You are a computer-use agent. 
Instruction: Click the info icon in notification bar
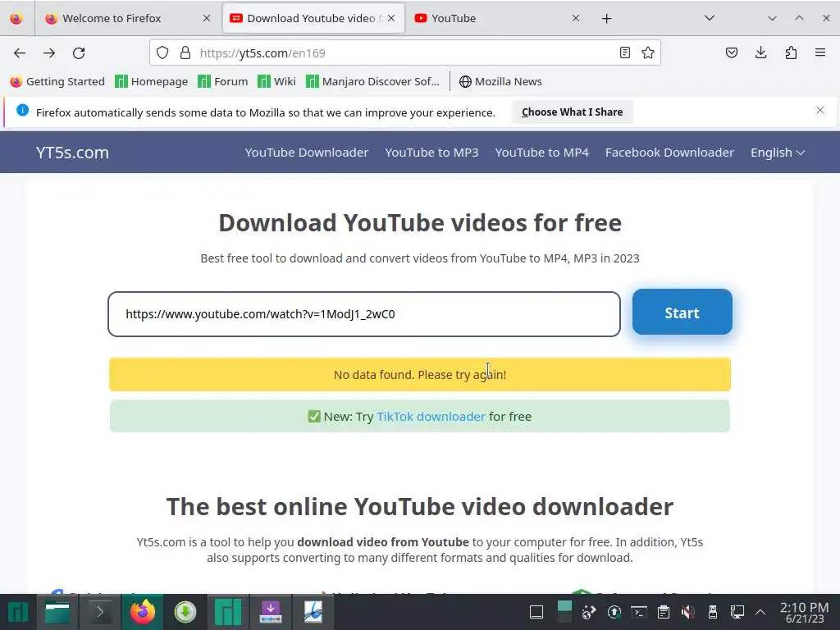[22, 111]
